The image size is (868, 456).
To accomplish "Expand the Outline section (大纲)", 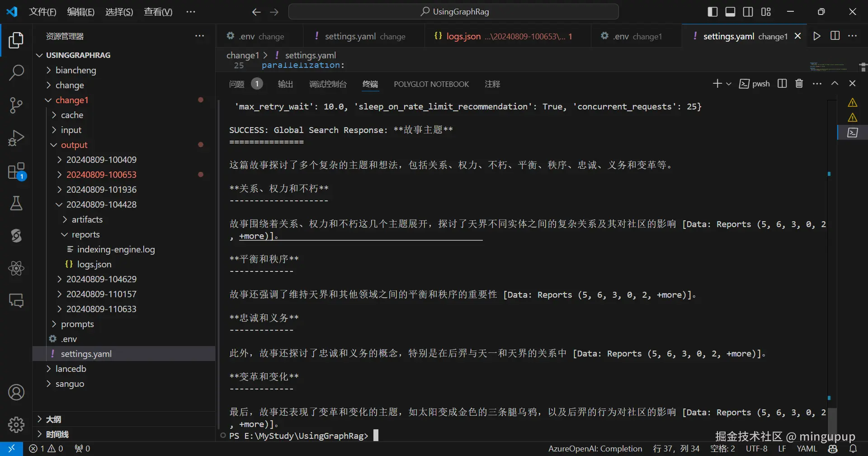I will [x=124, y=419].
